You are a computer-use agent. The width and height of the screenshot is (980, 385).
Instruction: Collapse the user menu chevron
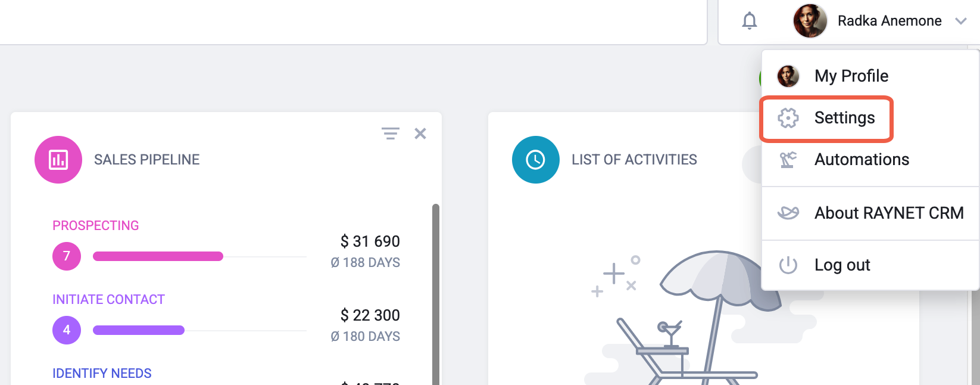[x=960, y=21]
